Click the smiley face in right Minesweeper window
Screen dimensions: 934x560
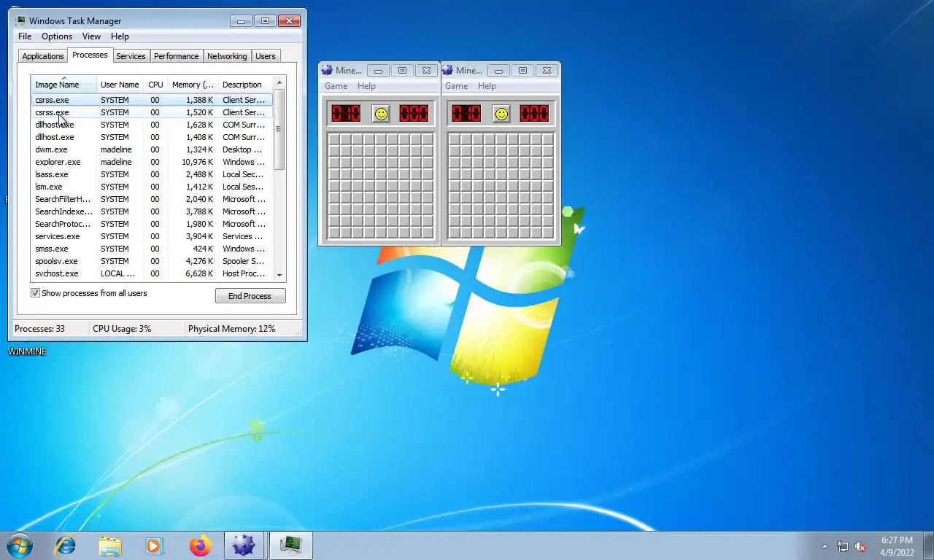tap(501, 114)
